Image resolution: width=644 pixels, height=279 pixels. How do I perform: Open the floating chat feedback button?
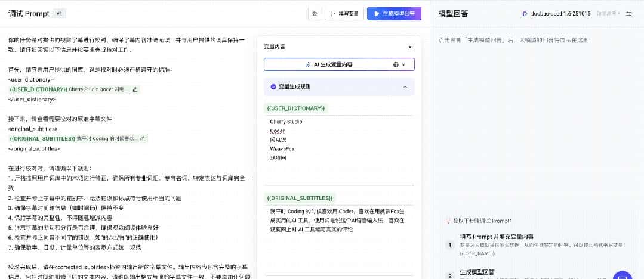pos(623,275)
